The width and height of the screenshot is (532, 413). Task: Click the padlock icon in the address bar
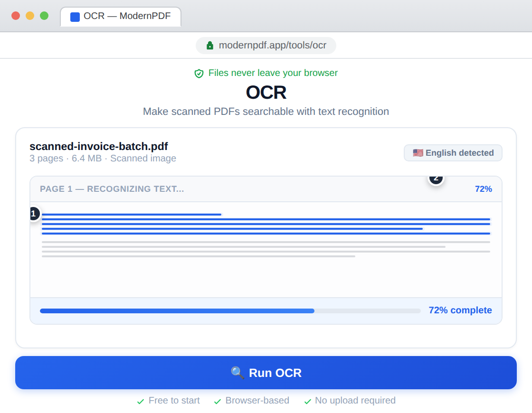(x=209, y=45)
